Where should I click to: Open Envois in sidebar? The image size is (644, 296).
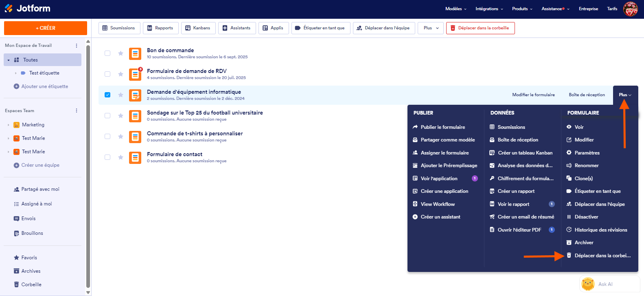pos(25,219)
